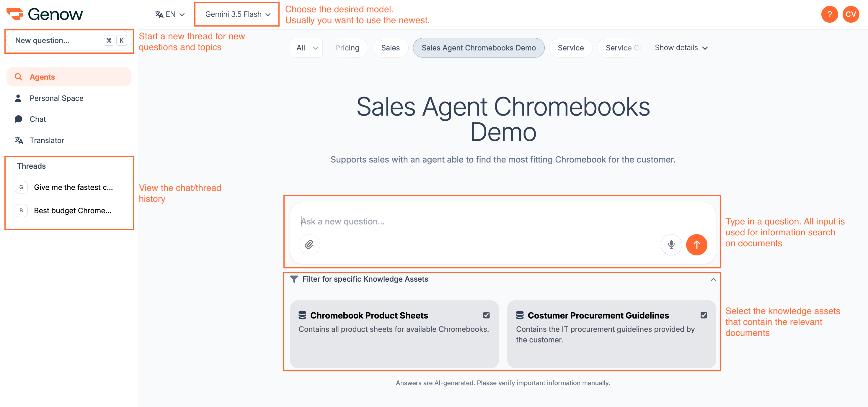Screen dimensions: 868x407
Task: Open the CV user avatar menu
Action: click(x=851, y=14)
